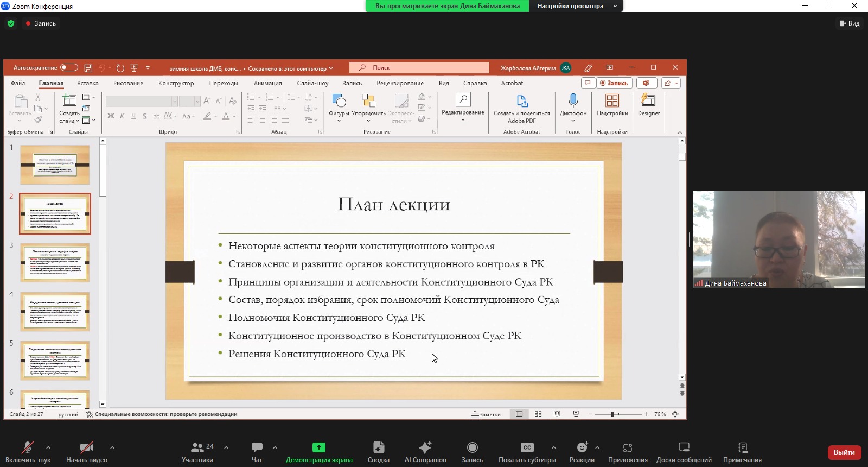Unmute microphone with Включить звук
The image size is (868, 467).
[28, 452]
